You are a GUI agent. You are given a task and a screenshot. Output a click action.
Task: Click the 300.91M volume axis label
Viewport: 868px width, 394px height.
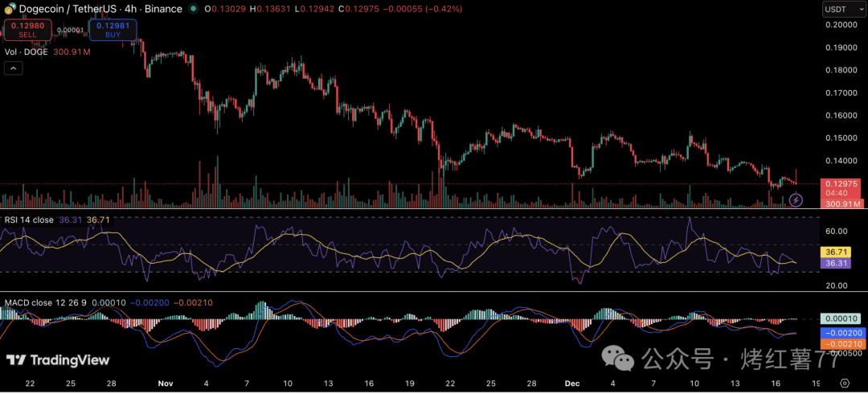[x=842, y=204]
